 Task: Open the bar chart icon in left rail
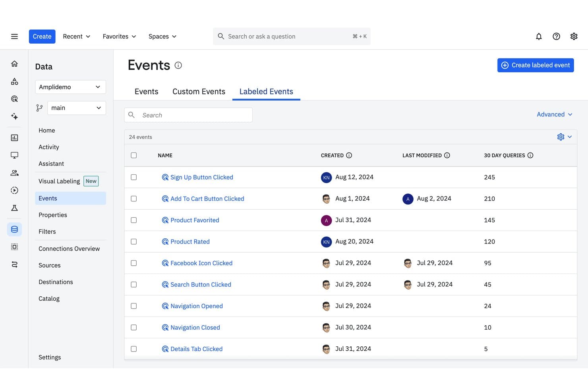pos(14,138)
